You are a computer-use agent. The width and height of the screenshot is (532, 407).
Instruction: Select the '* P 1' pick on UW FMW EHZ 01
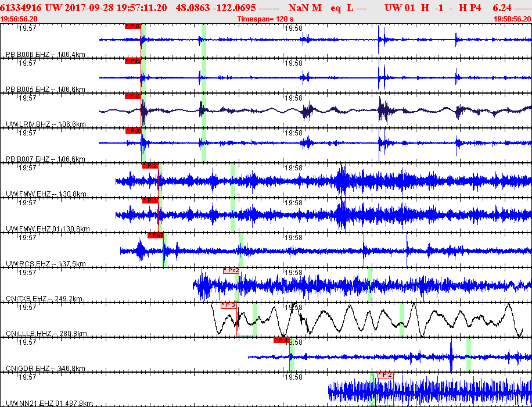(150, 201)
